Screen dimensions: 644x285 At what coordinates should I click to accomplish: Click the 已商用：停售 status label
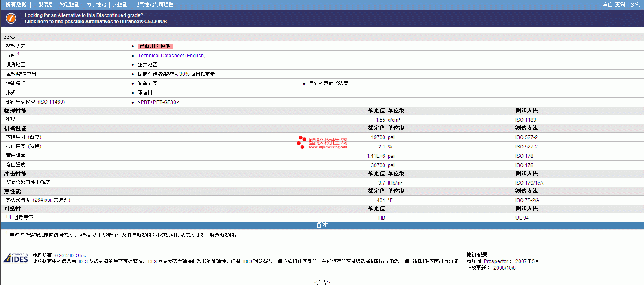pos(155,46)
